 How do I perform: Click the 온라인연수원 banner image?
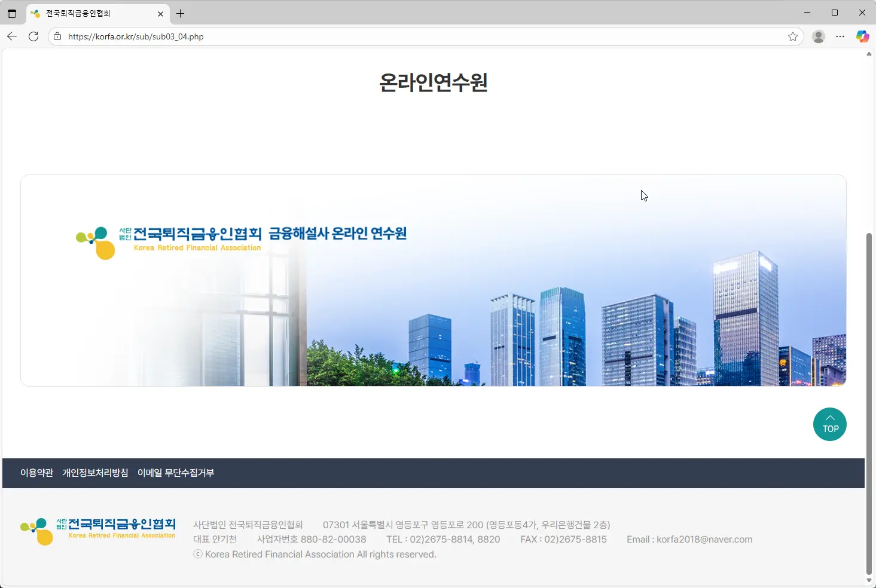[x=434, y=280]
